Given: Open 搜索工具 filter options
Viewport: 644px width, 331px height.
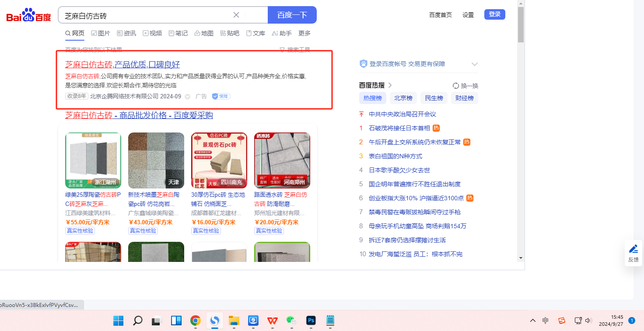Looking at the screenshot, I should click(x=295, y=50).
